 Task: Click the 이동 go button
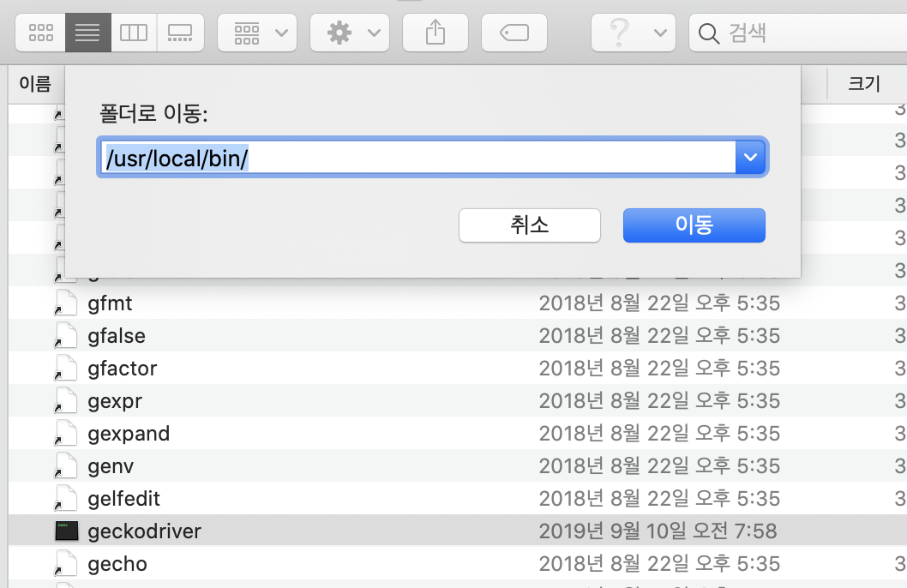coord(694,225)
